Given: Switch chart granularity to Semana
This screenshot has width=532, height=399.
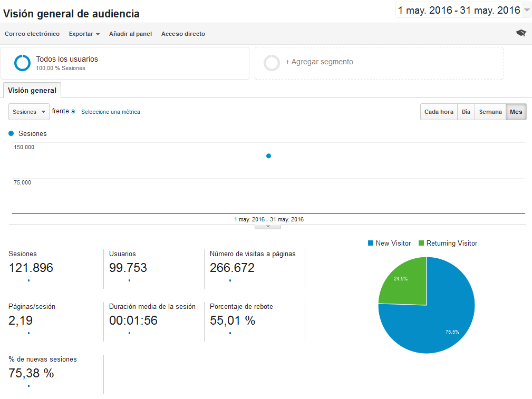Looking at the screenshot, I should (x=490, y=112).
